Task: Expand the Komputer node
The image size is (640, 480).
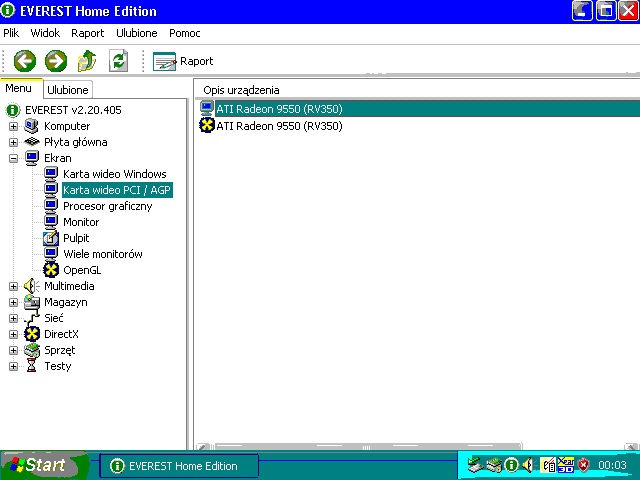Action: click(x=13, y=126)
